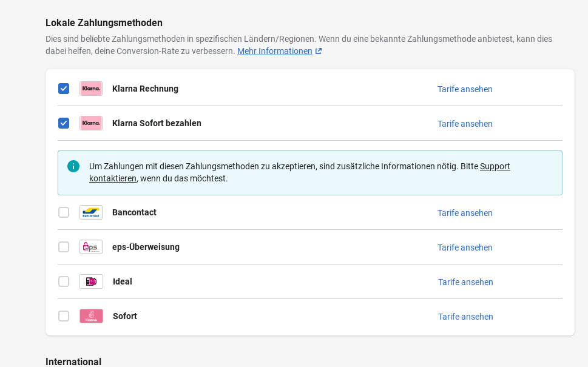588x367 pixels.
Task: Check the Sofort payment checkbox
Action: click(x=64, y=316)
